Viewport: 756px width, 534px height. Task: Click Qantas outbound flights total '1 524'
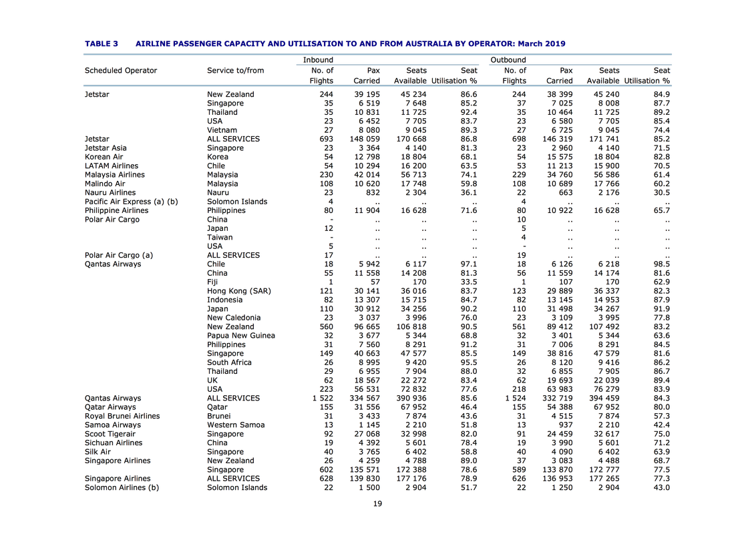pos(516,398)
